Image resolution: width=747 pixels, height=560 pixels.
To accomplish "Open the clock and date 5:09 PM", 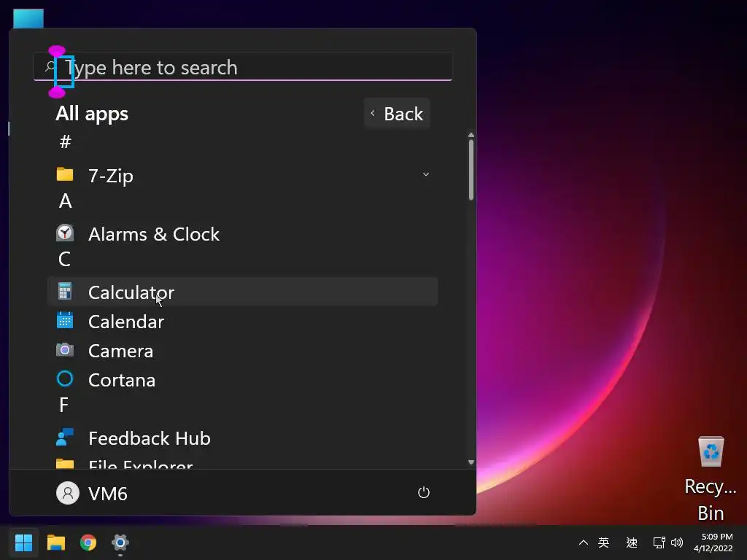I will (713, 542).
